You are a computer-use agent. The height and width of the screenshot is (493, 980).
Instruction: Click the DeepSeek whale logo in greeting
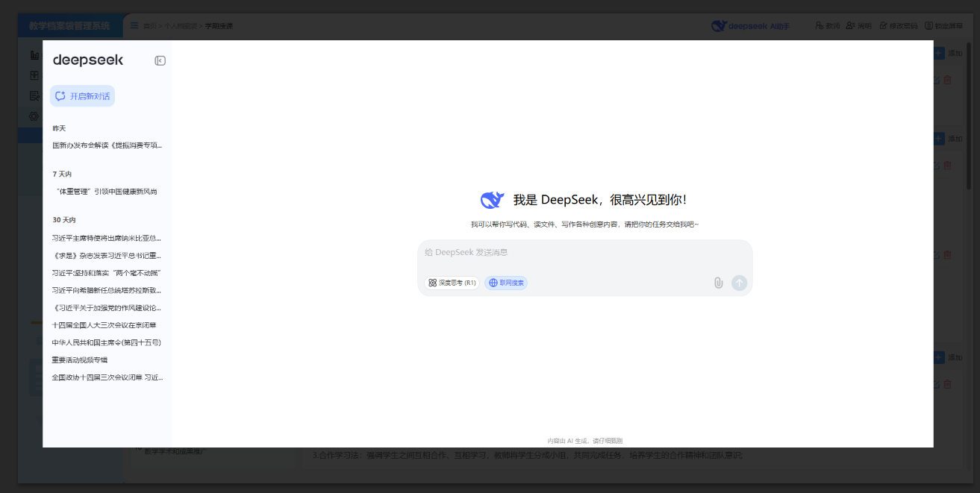492,200
